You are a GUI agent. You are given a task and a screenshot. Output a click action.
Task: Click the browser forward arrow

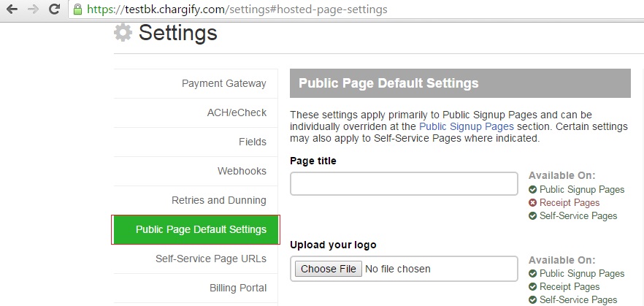(34, 9)
